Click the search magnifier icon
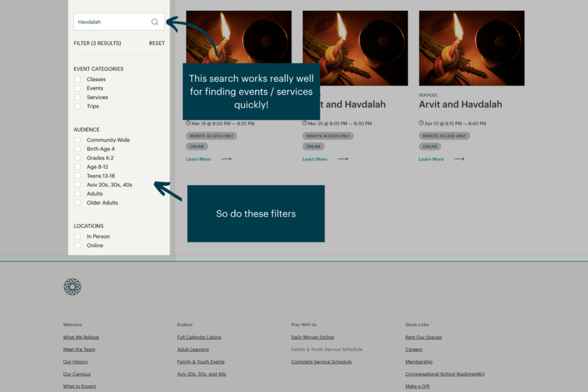The image size is (588, 392). point(155,22)
